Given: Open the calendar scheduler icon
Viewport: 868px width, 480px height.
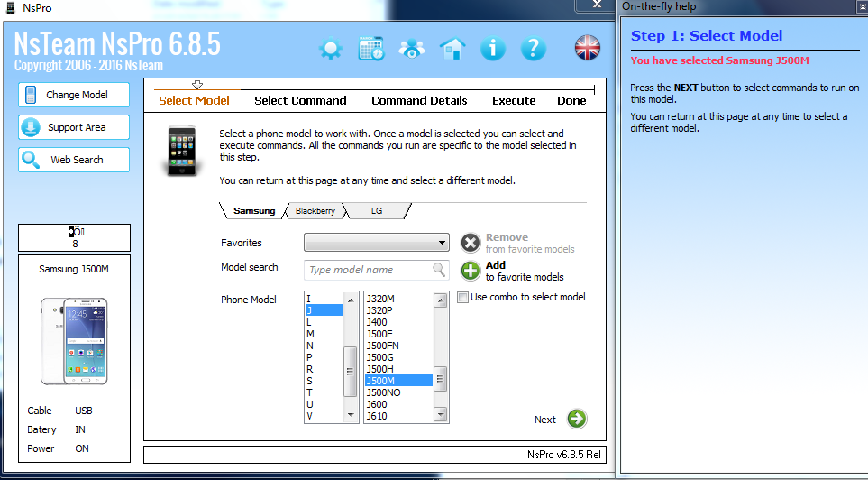Looking at the screenshot, I should [x=371, y=49].
